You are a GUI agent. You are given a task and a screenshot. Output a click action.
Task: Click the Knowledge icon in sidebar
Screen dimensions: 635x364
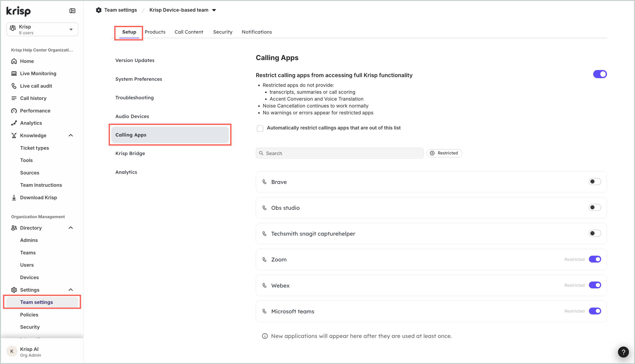pyautogui.click(x=14, y=135)
